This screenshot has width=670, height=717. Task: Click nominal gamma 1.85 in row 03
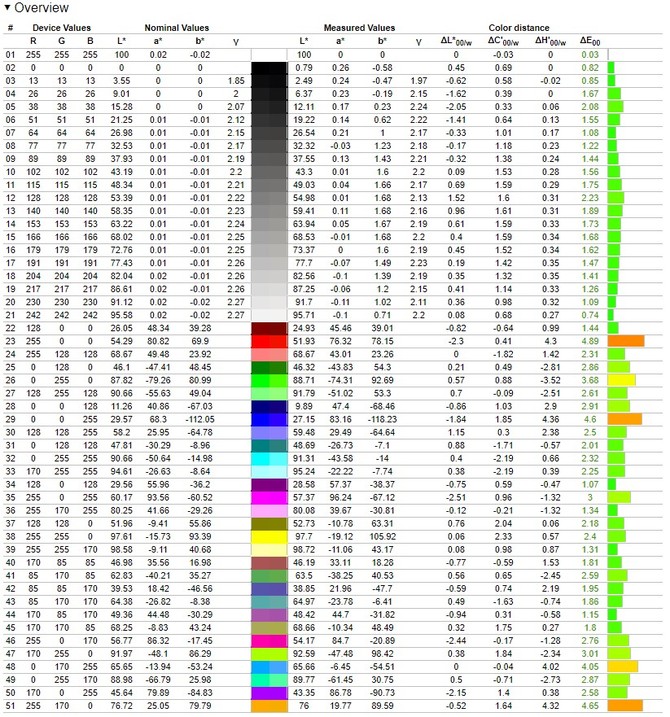236,81
